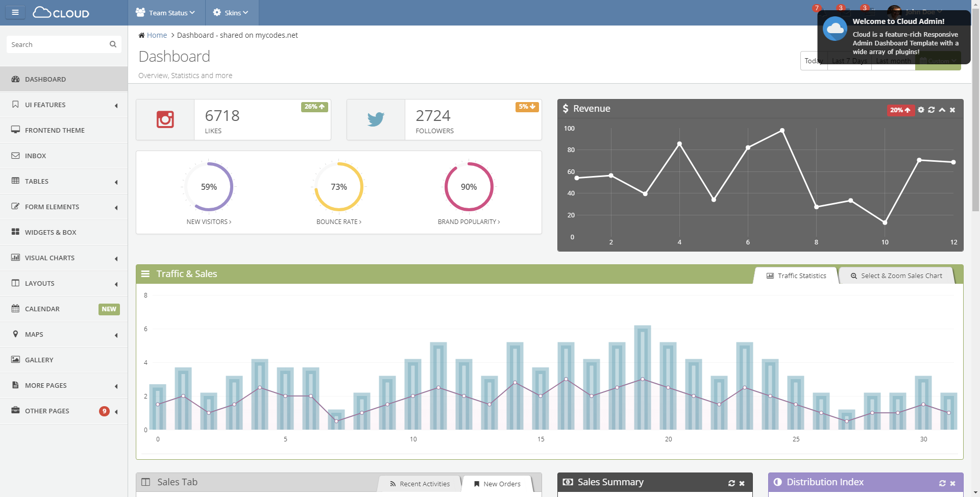Expand More Pages sidebar submenu arrow
This screenshot has height=497, width=980.
[116, 386]
